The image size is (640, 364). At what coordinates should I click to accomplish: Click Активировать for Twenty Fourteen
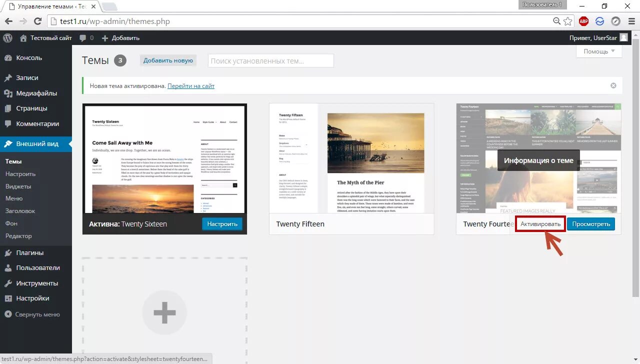[540, 224]
